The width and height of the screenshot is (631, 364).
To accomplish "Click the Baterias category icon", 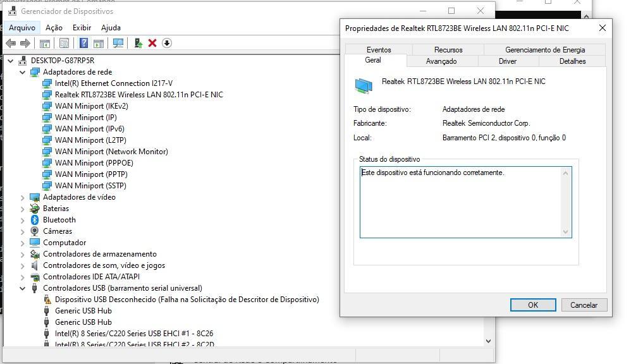I will (x=35, y=209).
